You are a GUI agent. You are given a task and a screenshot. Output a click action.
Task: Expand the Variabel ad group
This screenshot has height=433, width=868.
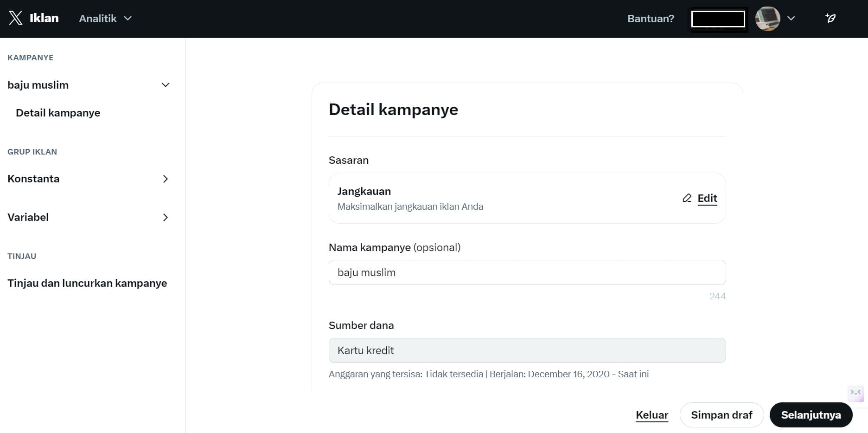165,218
